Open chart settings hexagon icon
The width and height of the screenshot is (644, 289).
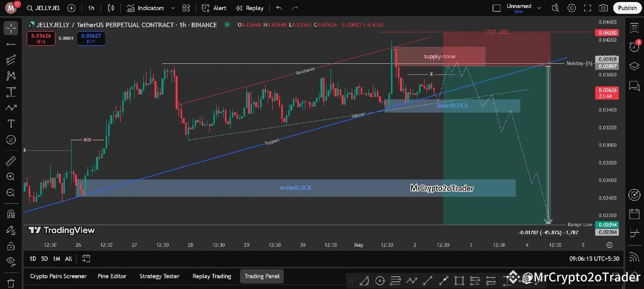click(572, 8)
